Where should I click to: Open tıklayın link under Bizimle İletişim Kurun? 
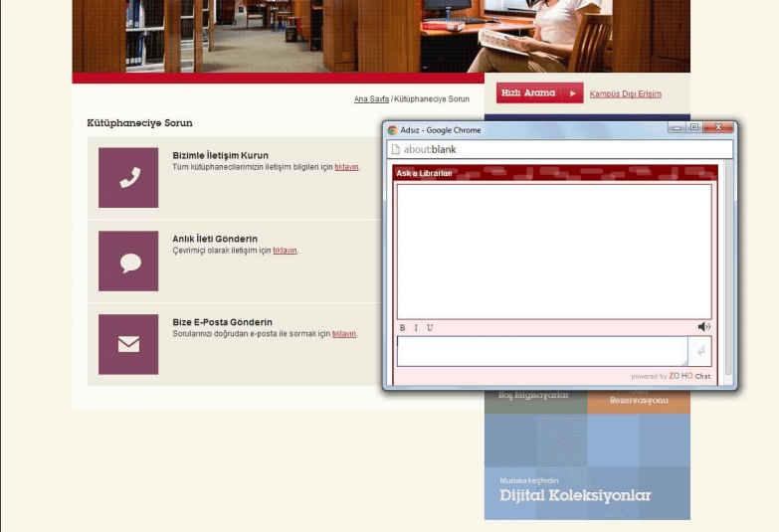tap(346, 167)
